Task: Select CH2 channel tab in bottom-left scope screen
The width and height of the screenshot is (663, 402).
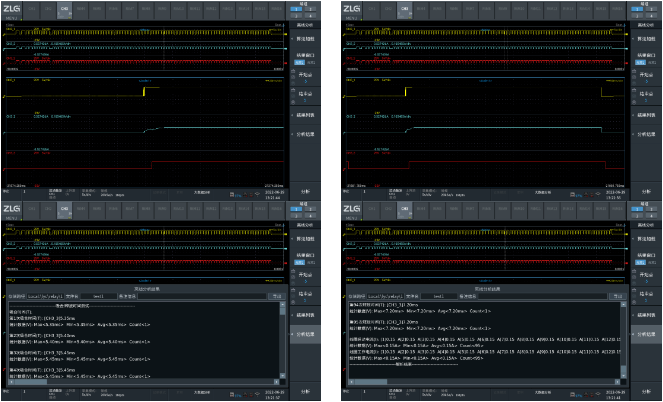Action: click(47, 211)
